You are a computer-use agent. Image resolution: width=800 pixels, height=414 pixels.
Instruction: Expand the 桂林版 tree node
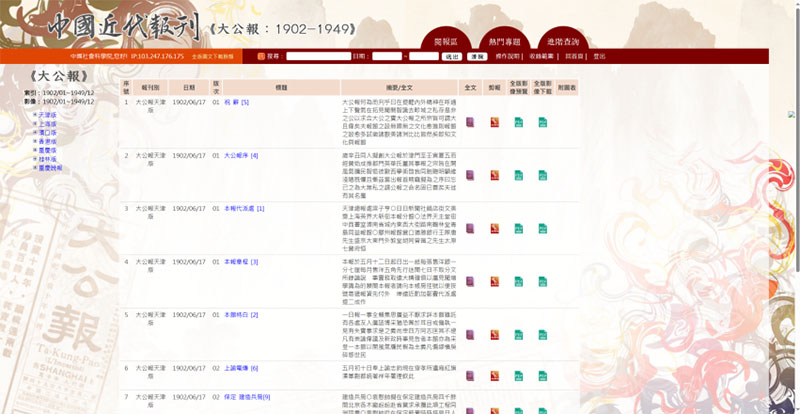click(x=35, y=159)
